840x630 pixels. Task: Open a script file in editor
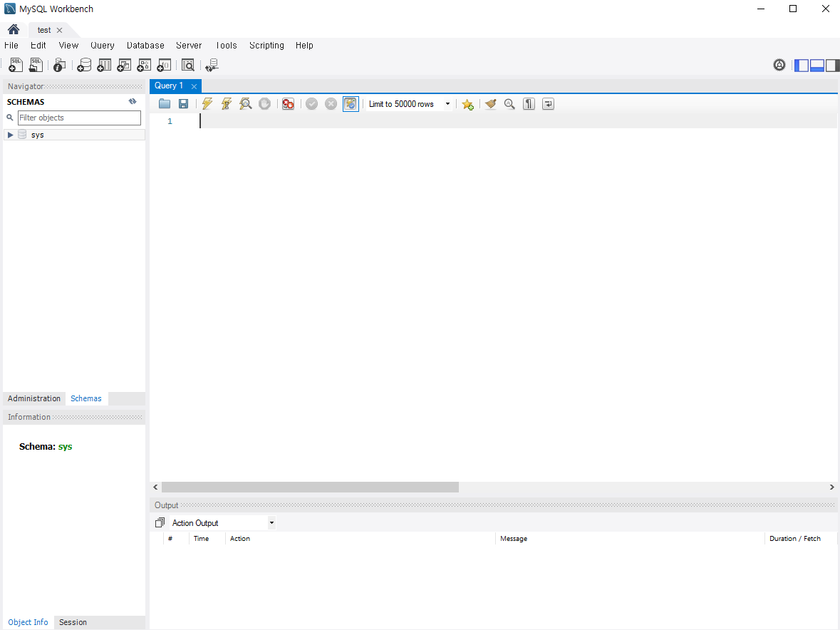(165, 104)
